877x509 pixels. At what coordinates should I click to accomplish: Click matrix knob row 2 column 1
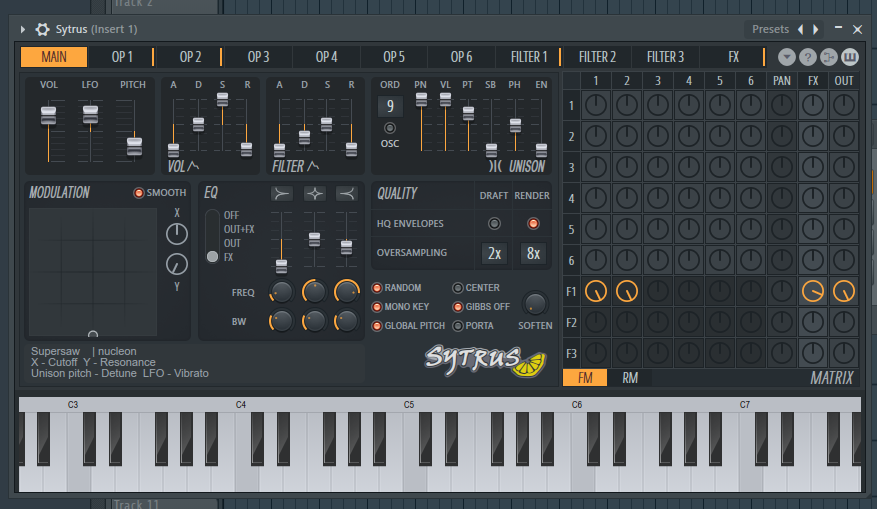[596, 136]
